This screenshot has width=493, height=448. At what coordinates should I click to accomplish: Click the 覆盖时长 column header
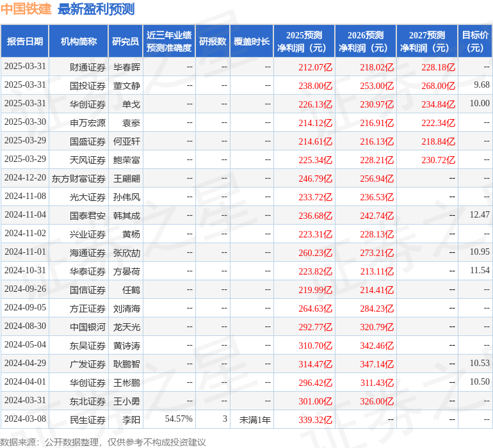[252, 41]
